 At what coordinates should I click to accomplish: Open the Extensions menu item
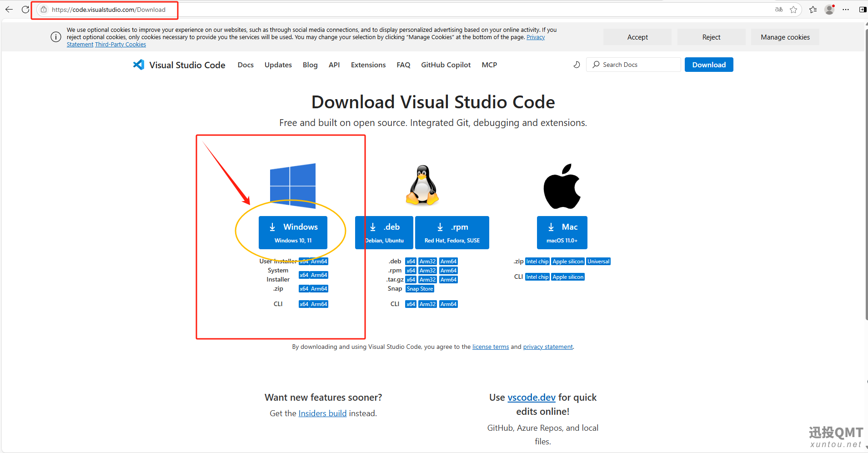coord(368,65)
